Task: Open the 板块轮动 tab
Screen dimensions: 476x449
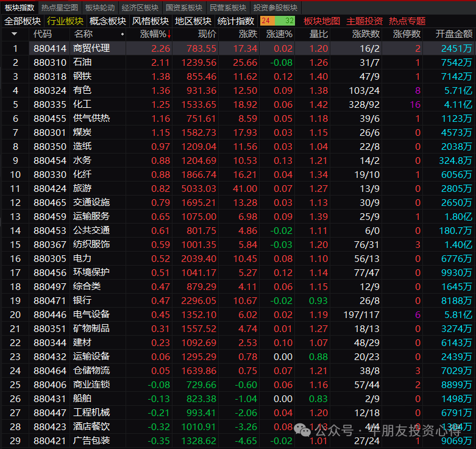Action: click(100, 7)
